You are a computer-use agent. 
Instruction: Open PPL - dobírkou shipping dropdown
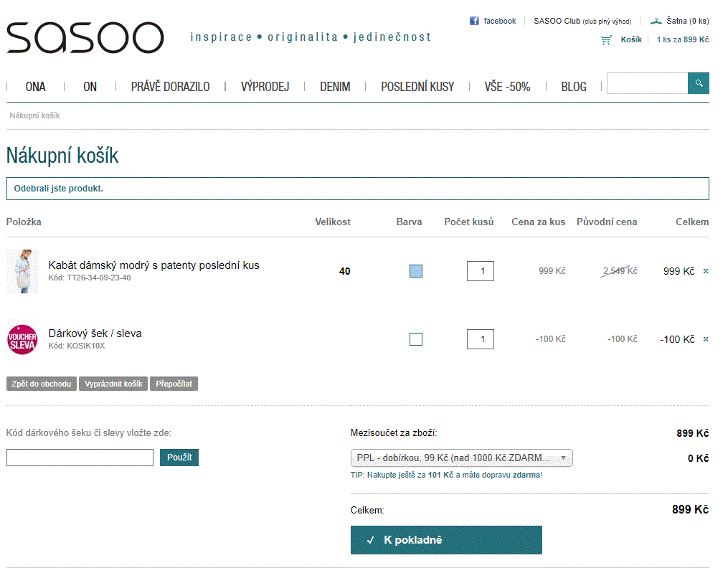pos(461,458)
